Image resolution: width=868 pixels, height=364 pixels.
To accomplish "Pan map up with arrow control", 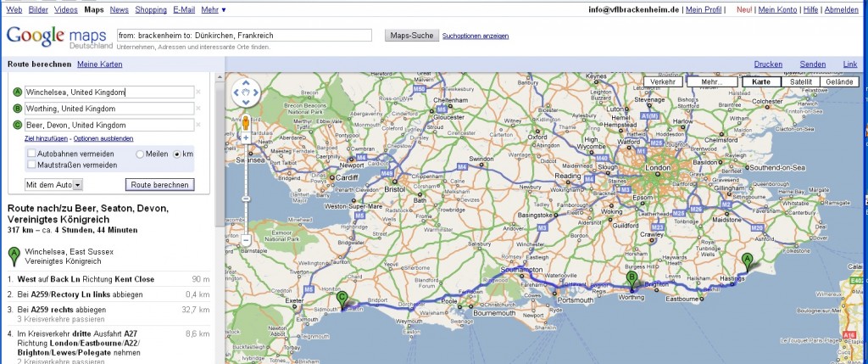I will tap(246, 84).
